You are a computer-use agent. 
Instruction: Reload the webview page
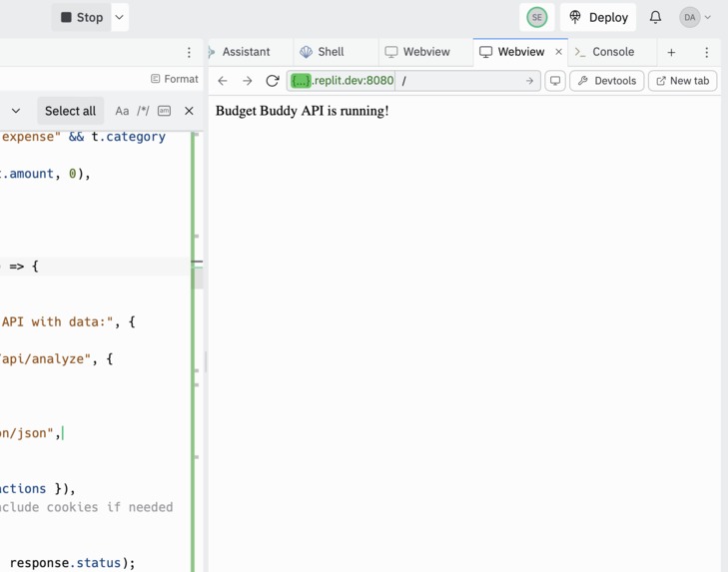pyautogui.click(x=272, y=81)
